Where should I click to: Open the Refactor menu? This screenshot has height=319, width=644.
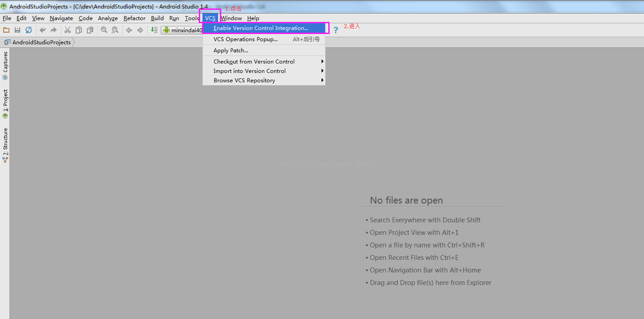(134, 18)
